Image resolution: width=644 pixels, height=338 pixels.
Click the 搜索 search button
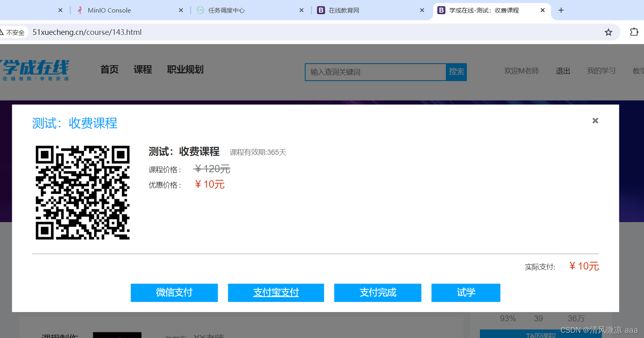point(456,72)
